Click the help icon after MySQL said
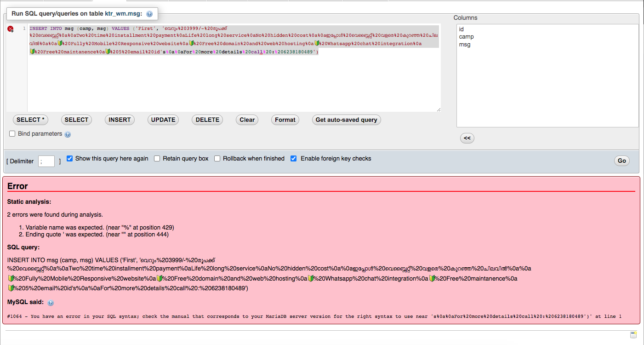This screenshot has width=644, height=345. pyautogui.click(x=51, y=303)
